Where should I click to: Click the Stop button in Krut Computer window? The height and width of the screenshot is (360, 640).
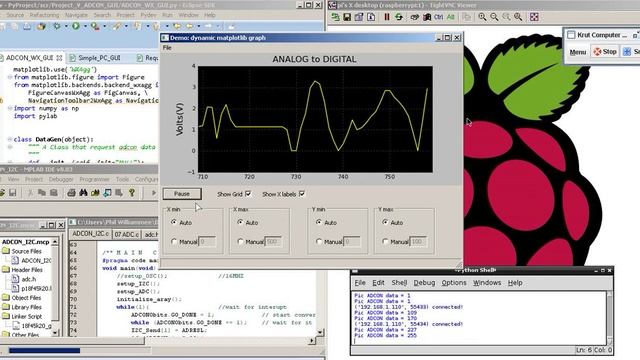pyautogui.click(x=605, y=52)
